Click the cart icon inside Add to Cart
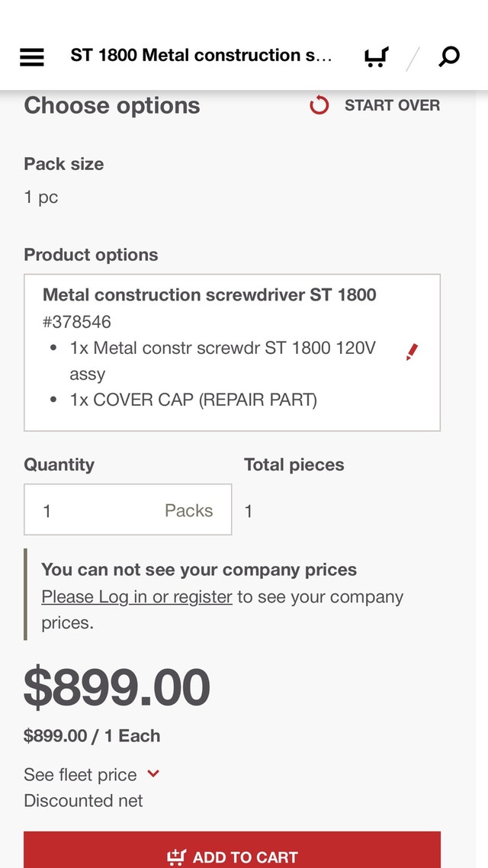The height and width of the screenshot is (868, 488). (176, 857)
